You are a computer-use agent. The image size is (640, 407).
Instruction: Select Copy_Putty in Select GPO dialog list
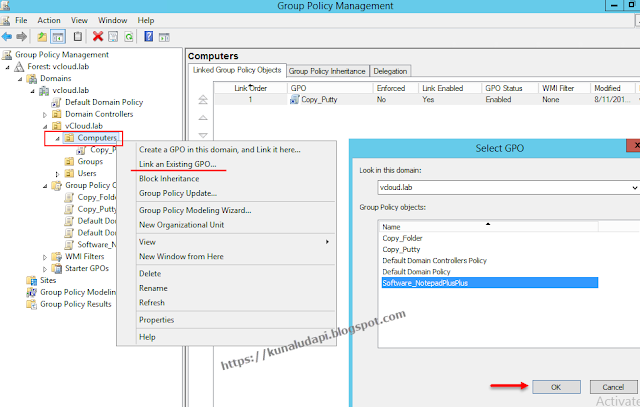click(401, 249)
